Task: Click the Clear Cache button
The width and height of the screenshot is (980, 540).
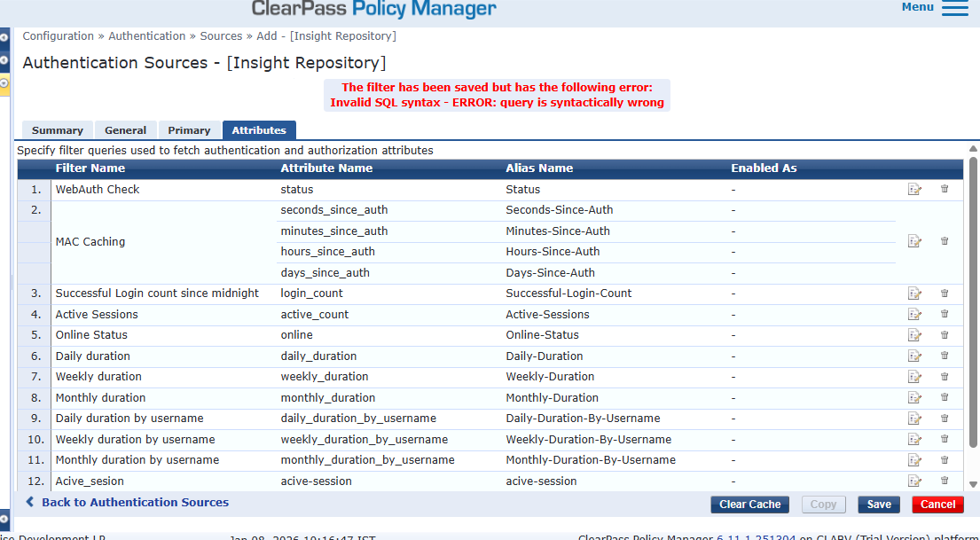Action: [750, 505]
